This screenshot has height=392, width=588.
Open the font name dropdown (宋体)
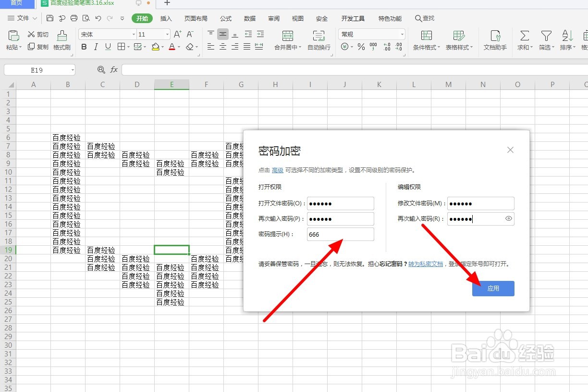pos(134,35)
